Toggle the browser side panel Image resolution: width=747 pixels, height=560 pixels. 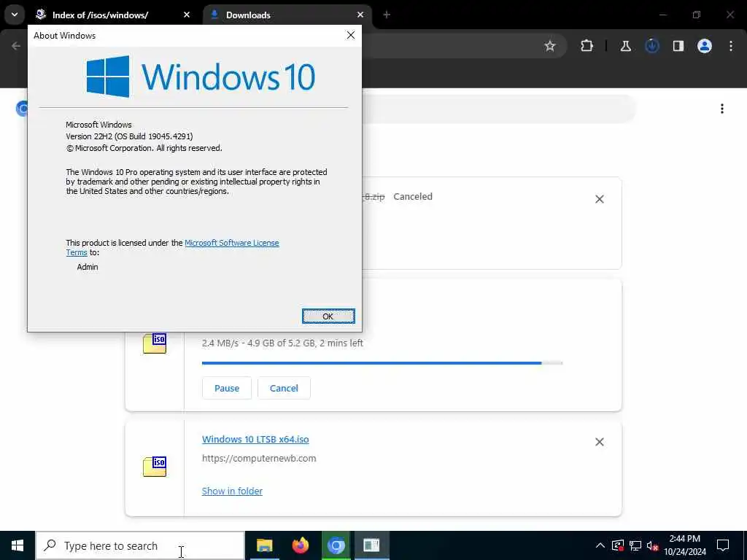[x=678, y=46]
